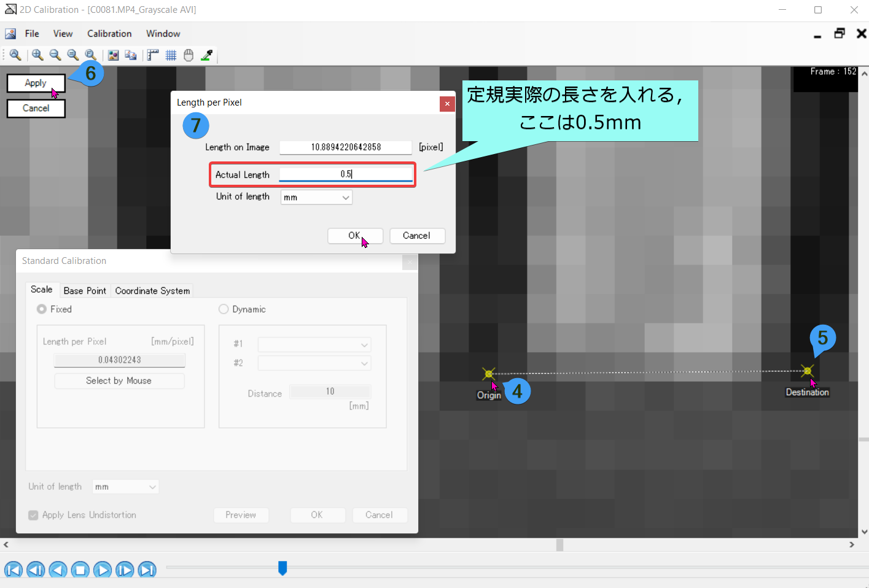The height and width of the screenshot is (588, 869).
Task: Click the zoom out magnifier icon
Action: pyautogui.click(x=55, y=55)
